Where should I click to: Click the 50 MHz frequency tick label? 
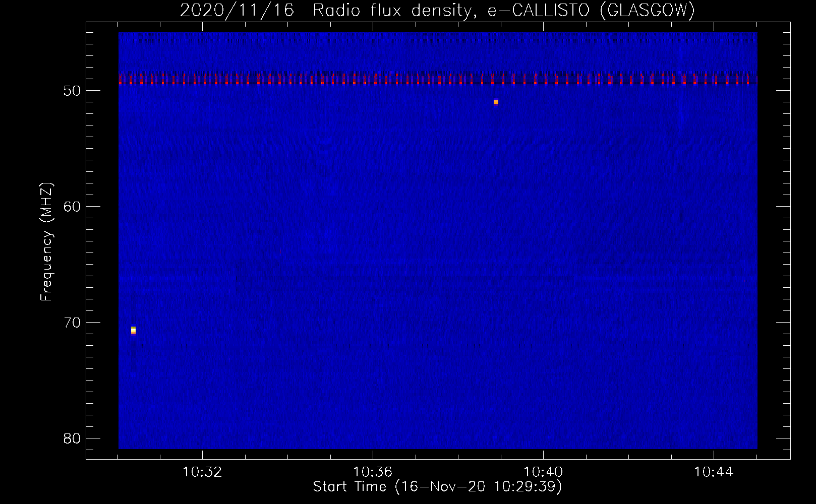click(72, 91)
